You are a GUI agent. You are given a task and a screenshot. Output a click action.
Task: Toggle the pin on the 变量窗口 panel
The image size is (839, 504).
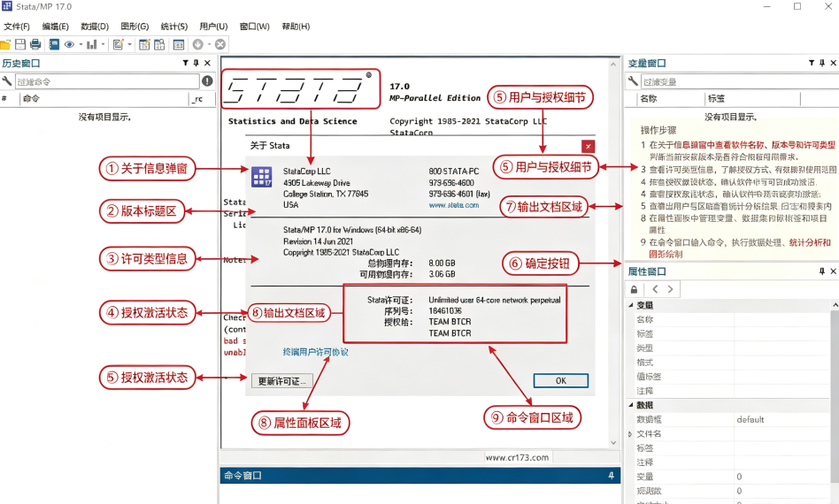click(x=822, y=63)
